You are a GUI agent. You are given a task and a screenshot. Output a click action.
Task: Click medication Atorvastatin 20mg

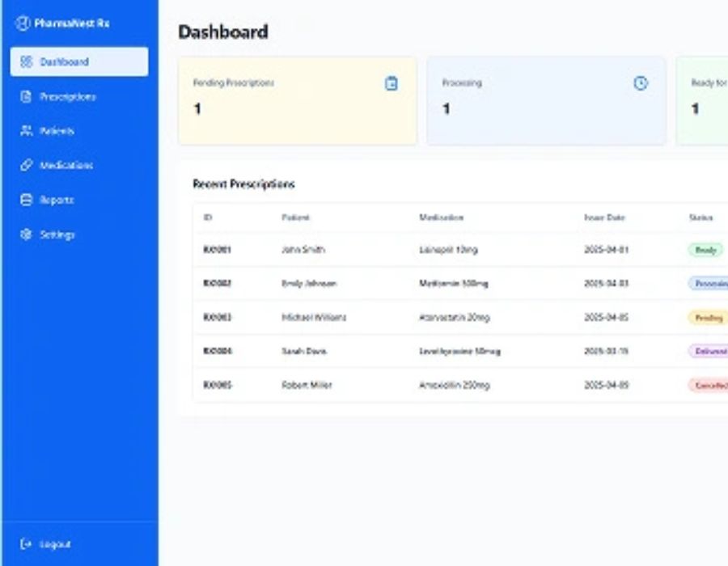click(455, 317)
